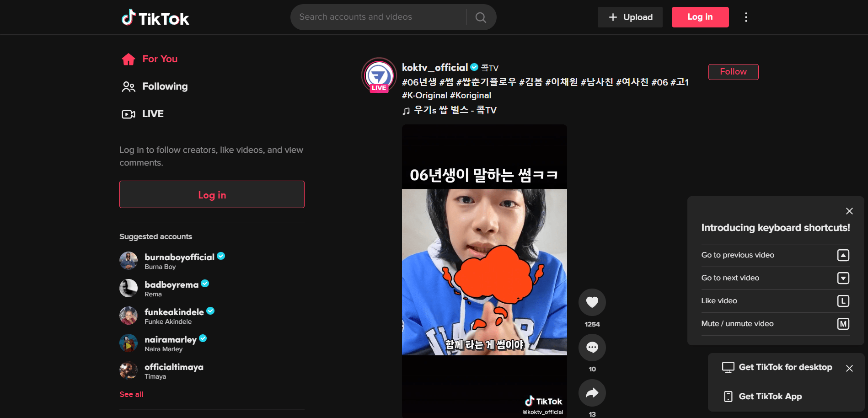Open badboyrema profile avatar
The image size is (868, 418).
pos(129,288)
